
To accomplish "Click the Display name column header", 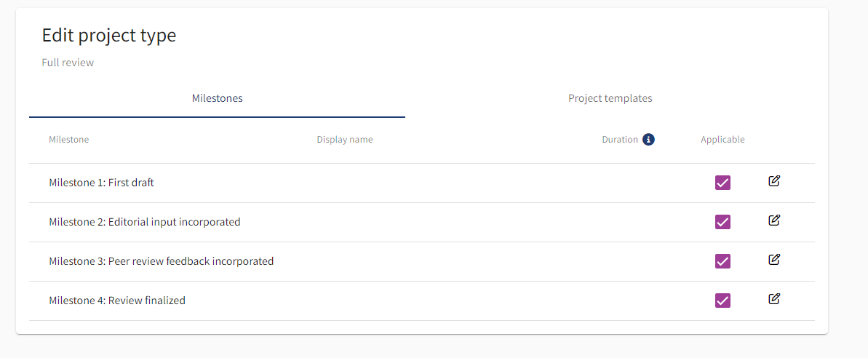I will coord(344,140).
